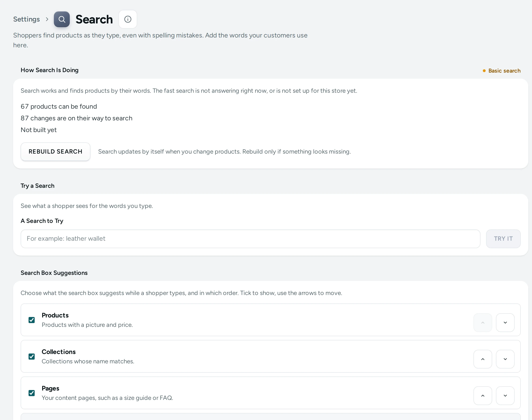The height and width of the screenshot is (420, 532).
Task: Click the 'Search Box Suggestions' heading
Action: point(54,273)
